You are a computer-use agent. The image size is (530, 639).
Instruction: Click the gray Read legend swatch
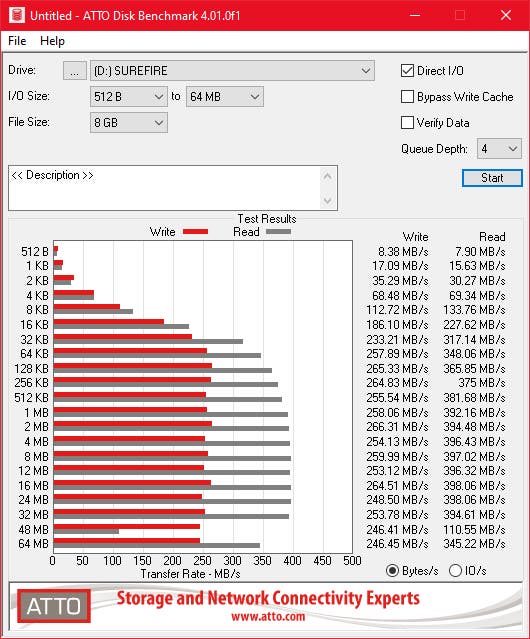tap(278, 231)
